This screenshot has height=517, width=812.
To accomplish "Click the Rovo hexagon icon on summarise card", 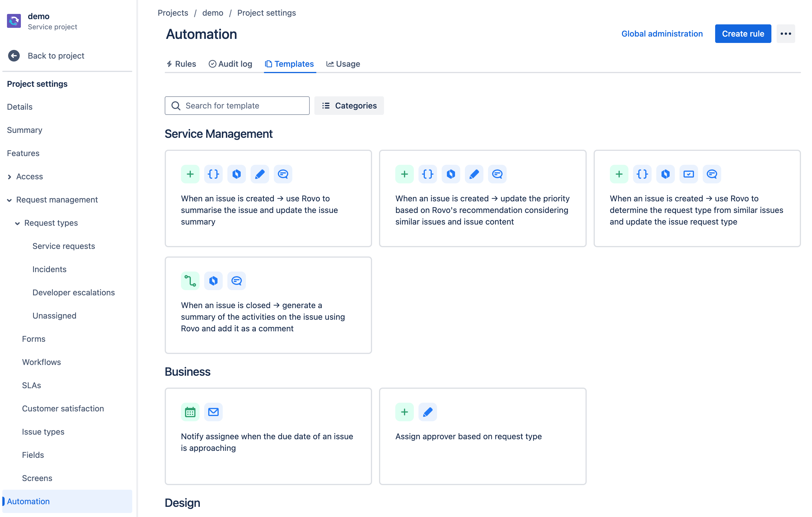I will (236, 174).
